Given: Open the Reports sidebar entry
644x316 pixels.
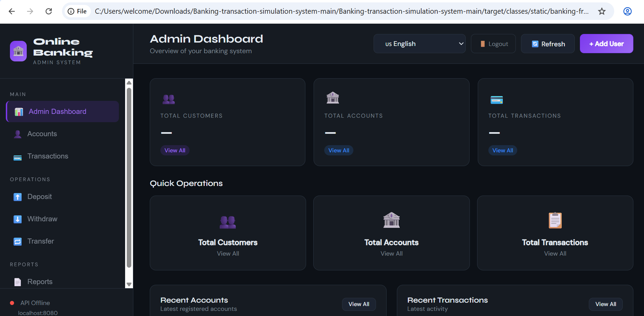Looking at the screenshot, I should point(62,282).
